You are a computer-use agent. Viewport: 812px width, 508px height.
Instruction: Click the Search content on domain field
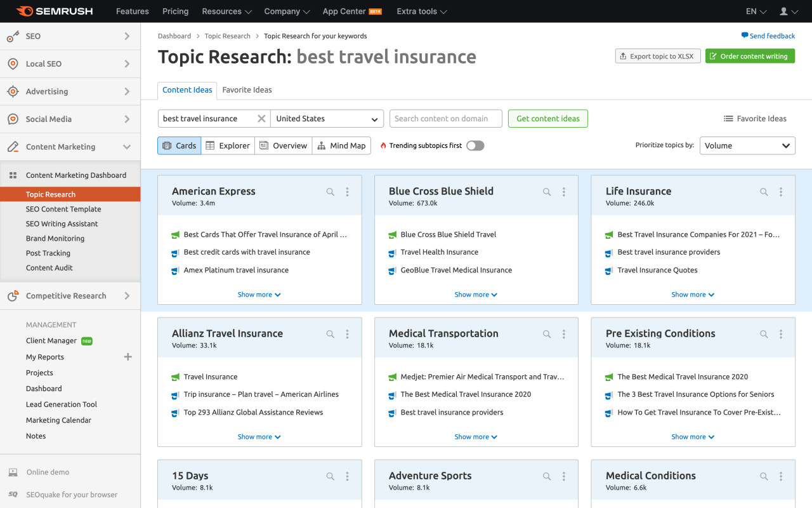[x=446, y=119]
